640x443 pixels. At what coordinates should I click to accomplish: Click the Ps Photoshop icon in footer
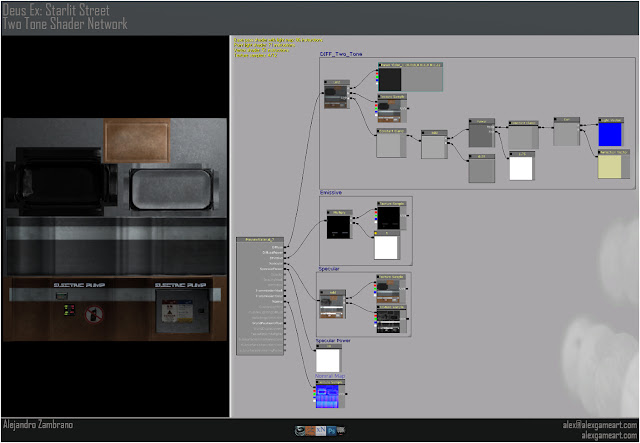[x=331, y=430]
